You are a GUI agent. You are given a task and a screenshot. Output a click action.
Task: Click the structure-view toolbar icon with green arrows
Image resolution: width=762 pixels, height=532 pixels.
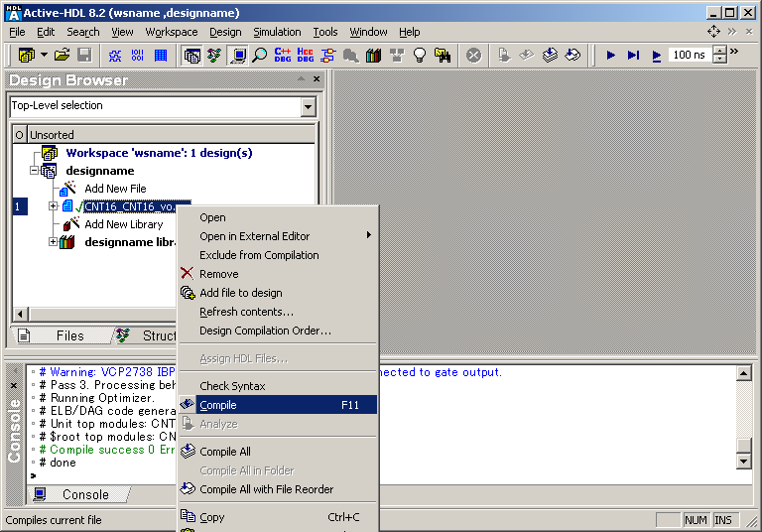[214, 56]
